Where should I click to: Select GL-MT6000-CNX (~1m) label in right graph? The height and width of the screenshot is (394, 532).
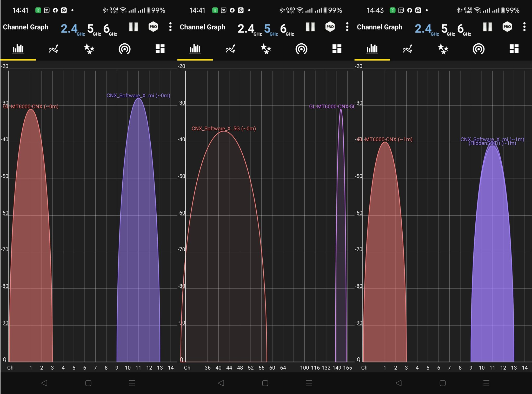385,139
